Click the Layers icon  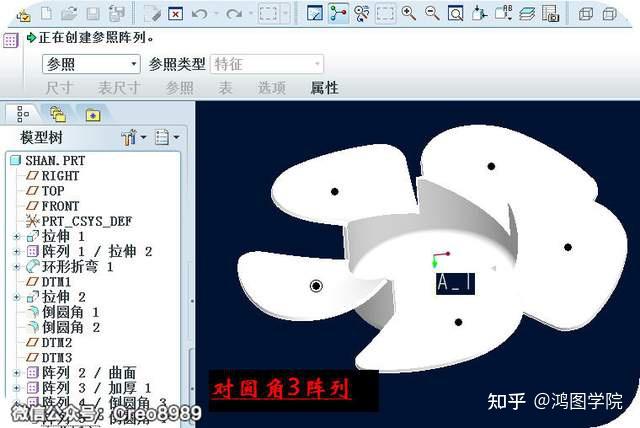click(x=527, y=14)
